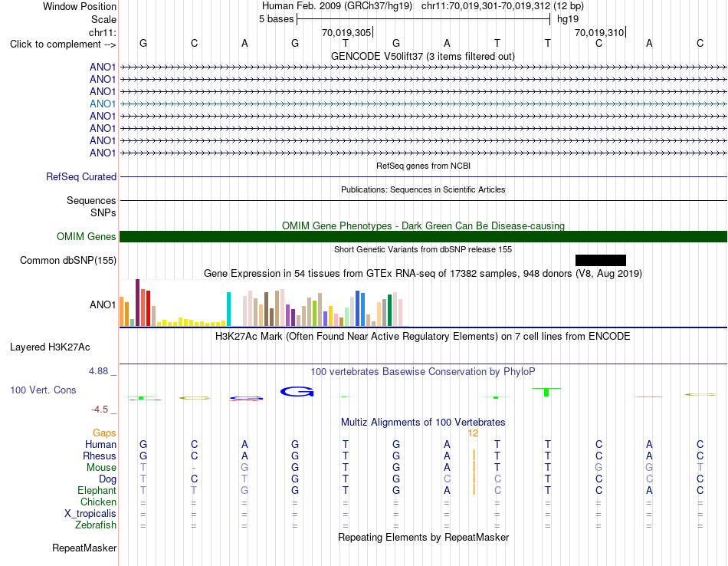This screenshot has height=566, width=728.
Task: Select the Chicken alignment row label
Action: [x=98, y=502]
